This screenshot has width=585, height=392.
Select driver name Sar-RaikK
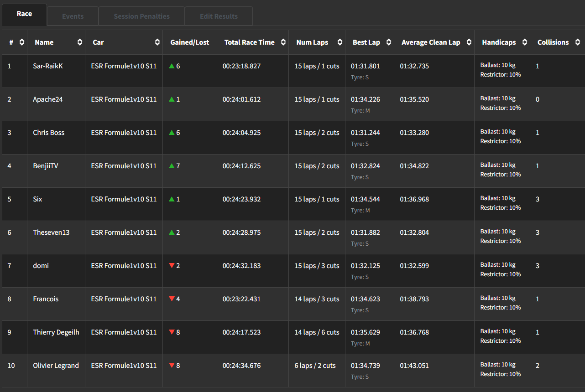tap(48, 66)
